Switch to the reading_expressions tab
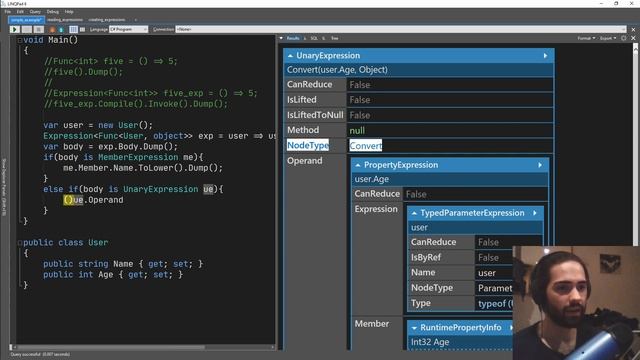Screen dimensions: 640x360 pos(65,20)
